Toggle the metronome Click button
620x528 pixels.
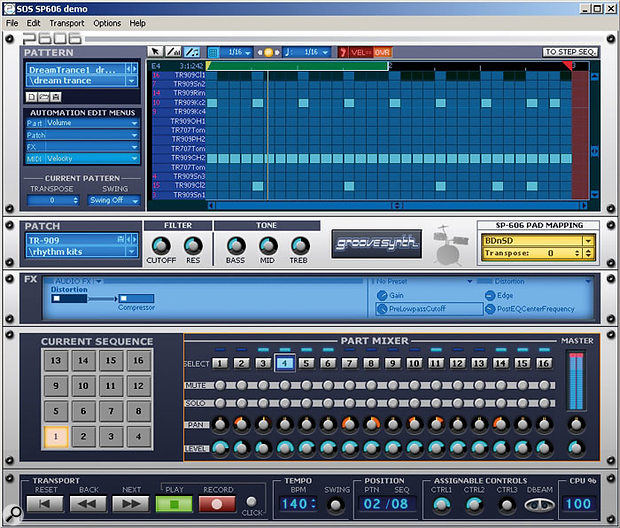251,502
